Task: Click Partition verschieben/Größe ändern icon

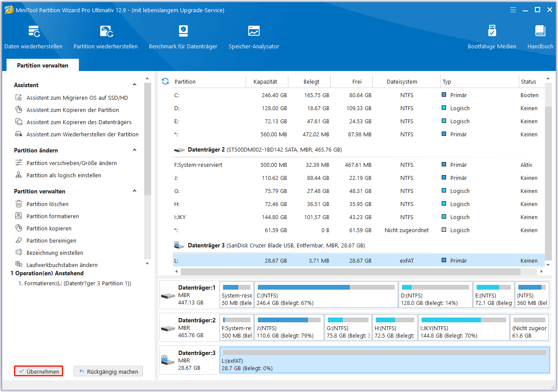Action: (19, 163)
